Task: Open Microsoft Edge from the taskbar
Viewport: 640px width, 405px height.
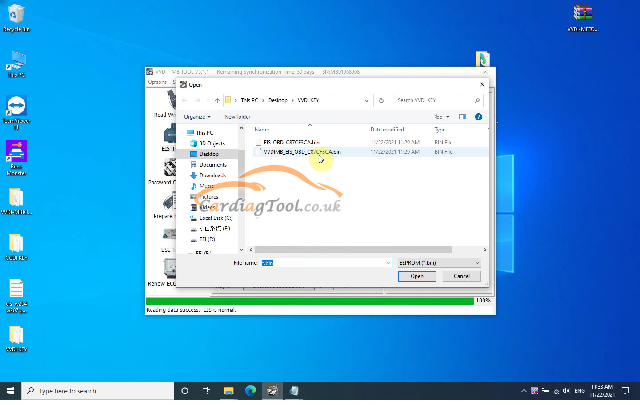Action: point(249,390)
